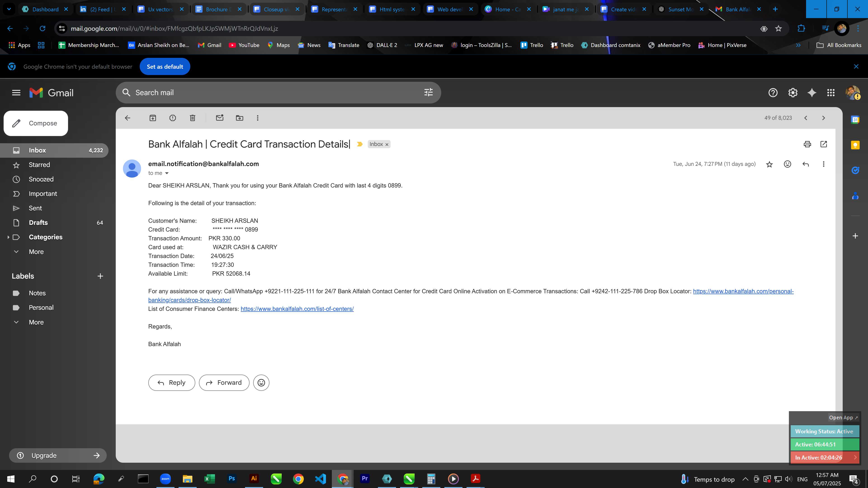Image resolution: width=868 pixels, height=488 pixels.
Task: Open Excel from taskbar
Action: 209,479
